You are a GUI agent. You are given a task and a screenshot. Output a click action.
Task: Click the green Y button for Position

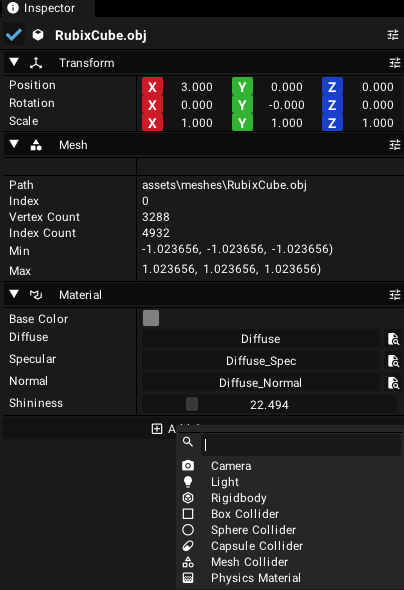242,87
